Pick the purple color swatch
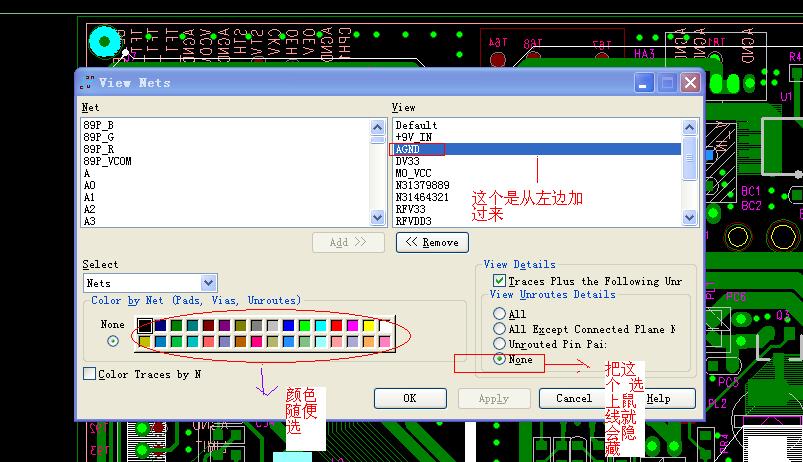 (224, 325)
